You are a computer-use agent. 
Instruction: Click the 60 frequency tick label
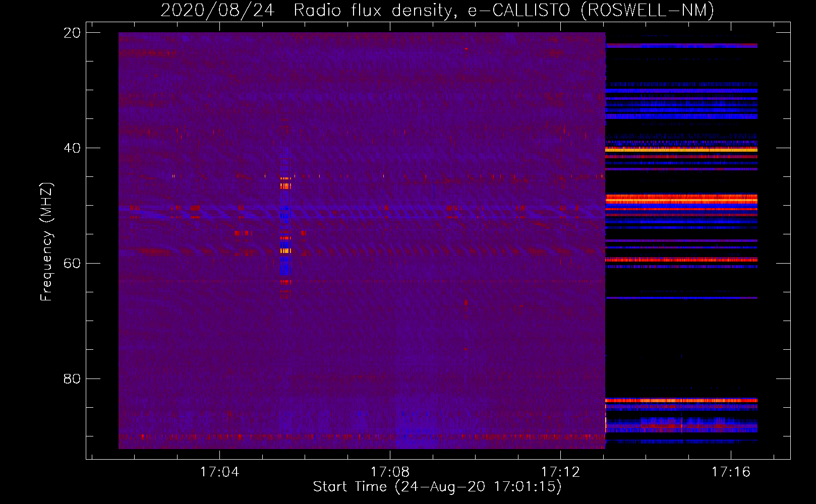tap(72, 264)
